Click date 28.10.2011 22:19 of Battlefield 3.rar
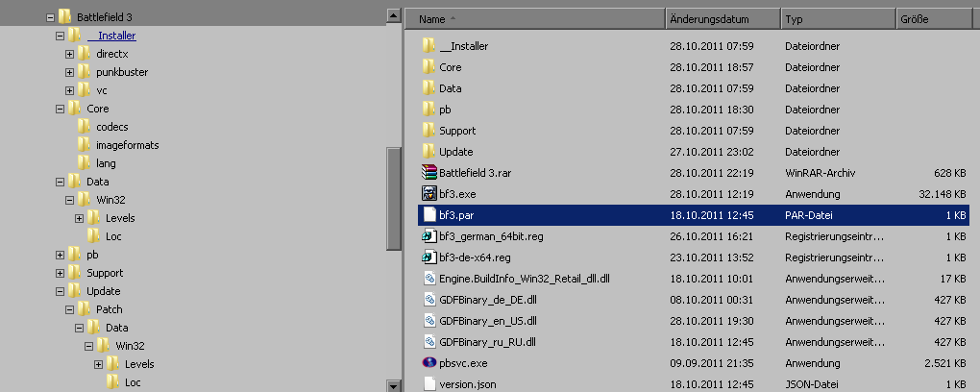980x392 pixels. (x=711, y=173)
